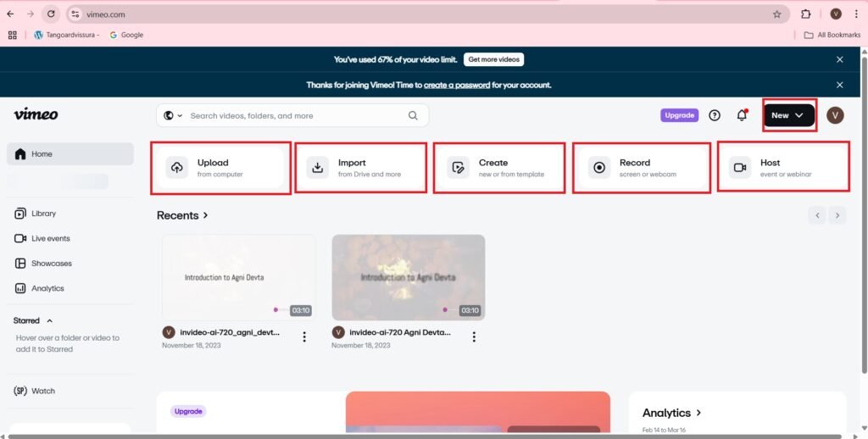This screenshot has width=868, height=439.
Task: Click the Record circle icon
Action: click(599, 168)
